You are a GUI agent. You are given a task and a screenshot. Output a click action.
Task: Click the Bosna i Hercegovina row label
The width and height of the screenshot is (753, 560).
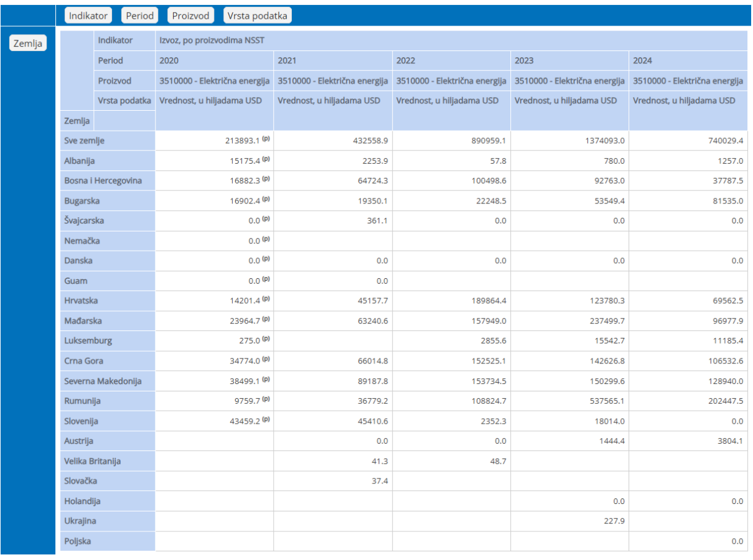103,181
